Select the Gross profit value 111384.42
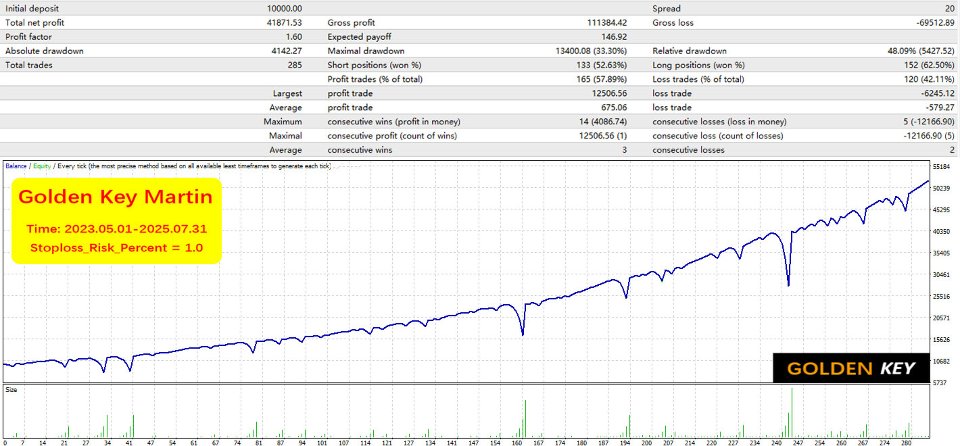 click(606, 23)
